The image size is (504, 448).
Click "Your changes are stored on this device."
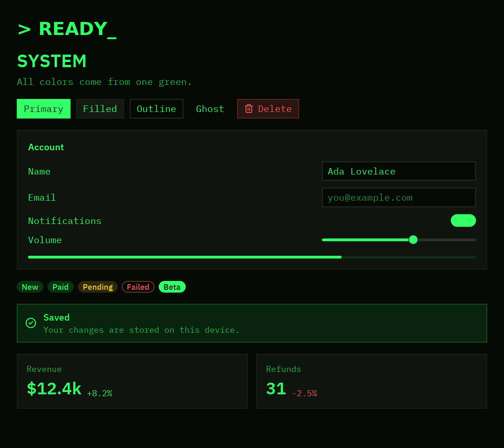(141, 330)
